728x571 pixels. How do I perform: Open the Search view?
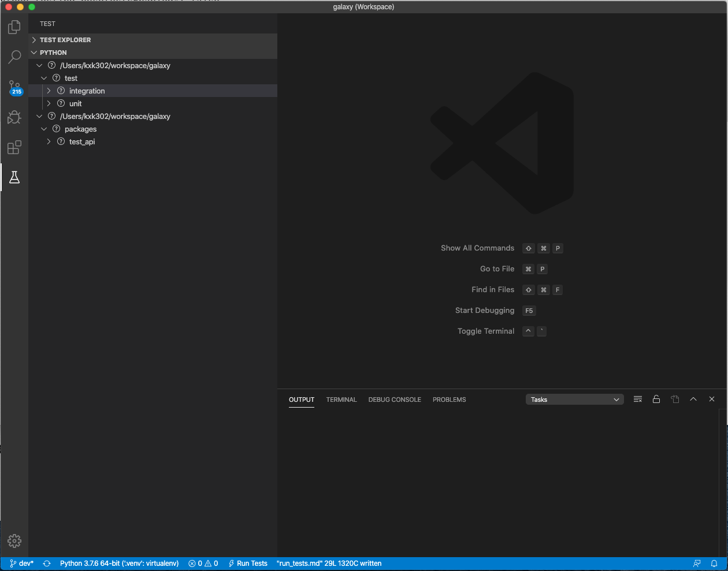(14, 57)
